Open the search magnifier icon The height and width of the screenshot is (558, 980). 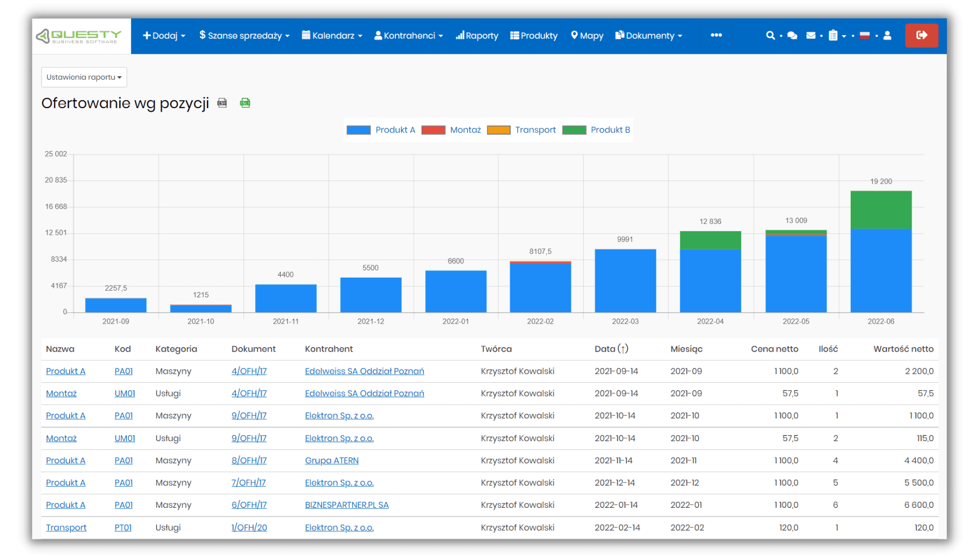coord(770,36)
